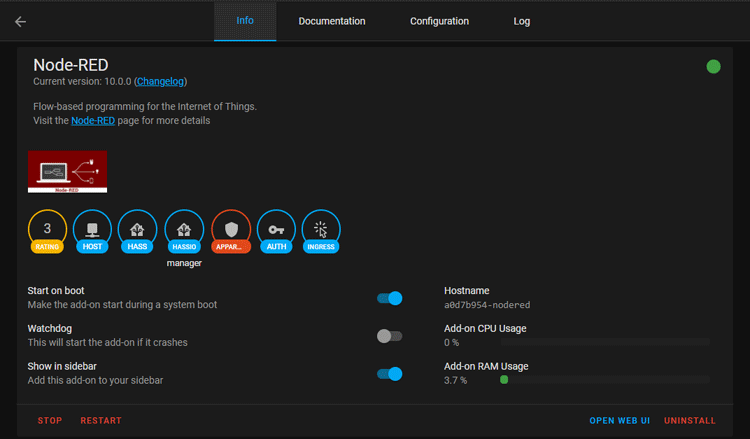Click the rating 3 badge

coord(47,231)
